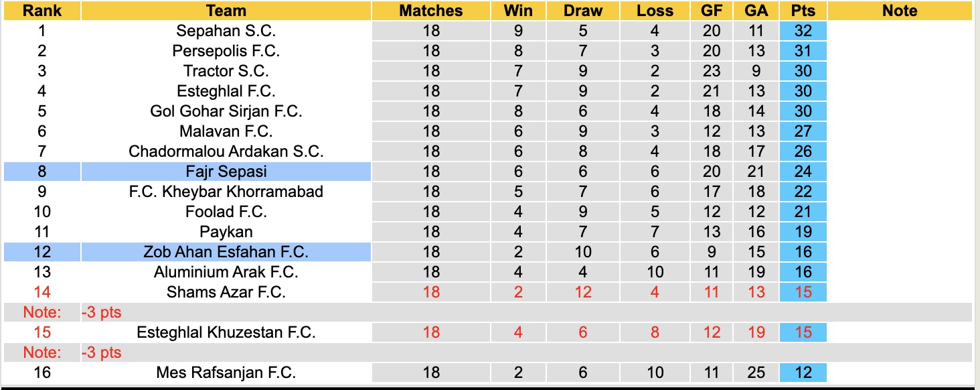
Task: Click the Mes Rafsanjan F.C. team name
Action: click(226, 373)
